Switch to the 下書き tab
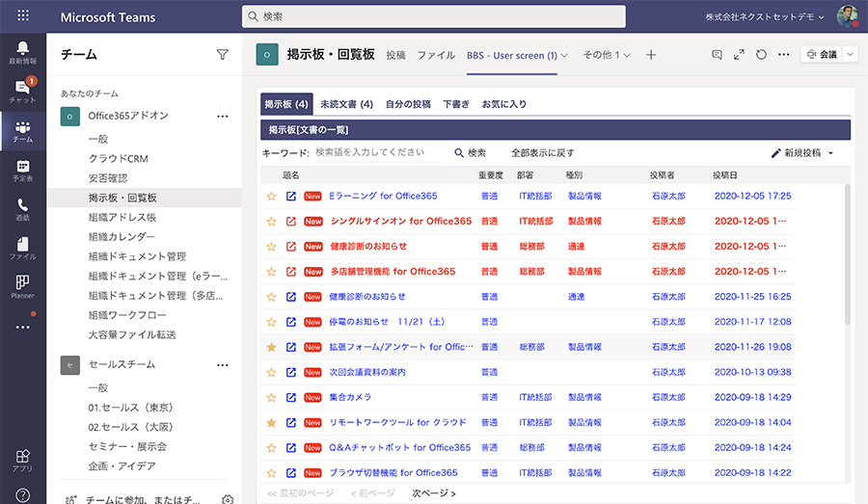 pos(456,104)
